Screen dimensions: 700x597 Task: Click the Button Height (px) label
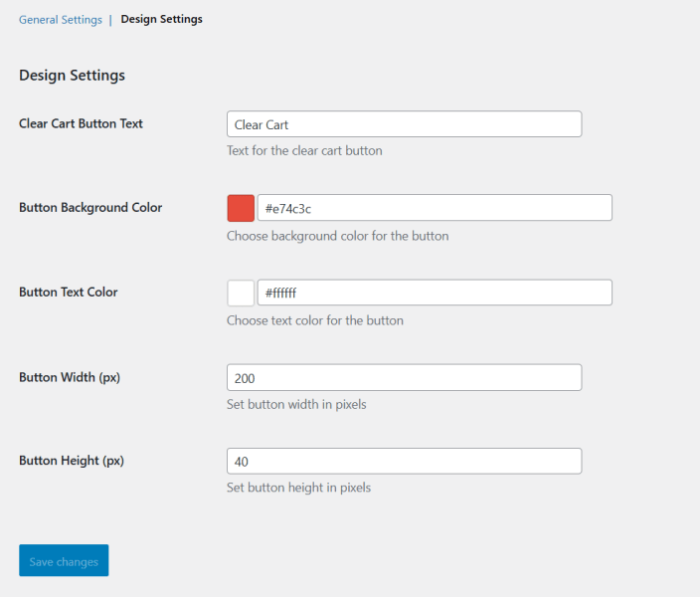[72, 461]
